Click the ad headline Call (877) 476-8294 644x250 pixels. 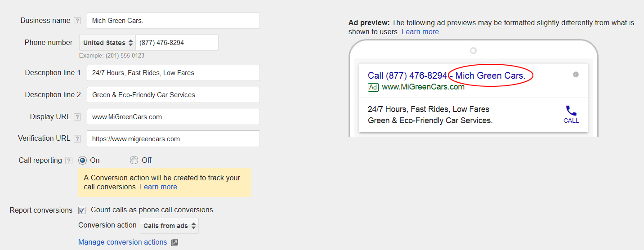(407, 76)
